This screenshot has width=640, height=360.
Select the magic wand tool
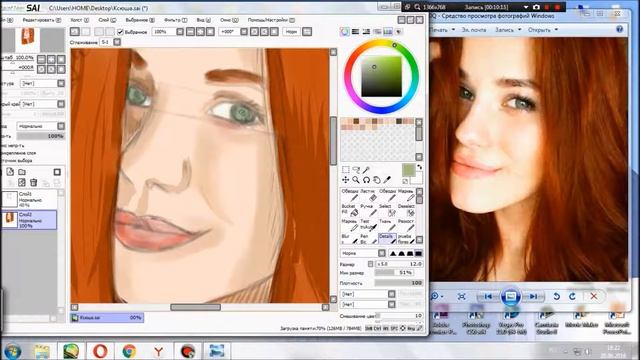point(366,169)
